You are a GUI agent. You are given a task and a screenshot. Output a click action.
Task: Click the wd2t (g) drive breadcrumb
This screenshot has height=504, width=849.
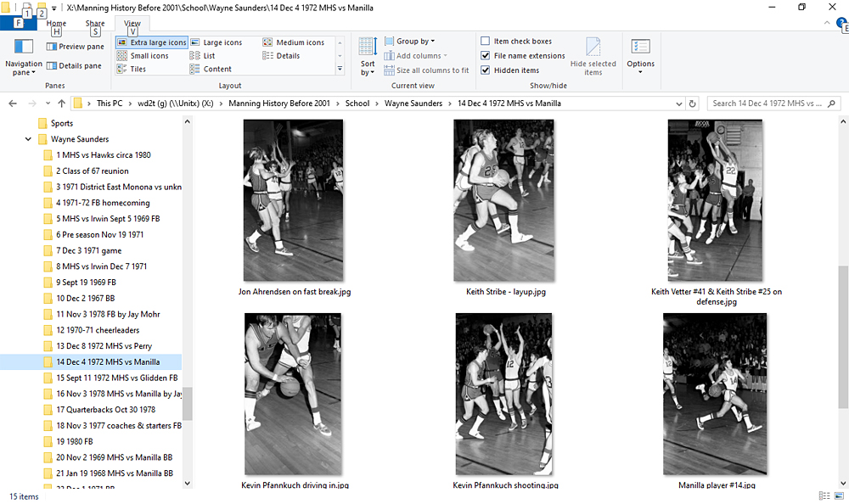tap(176, 104)
